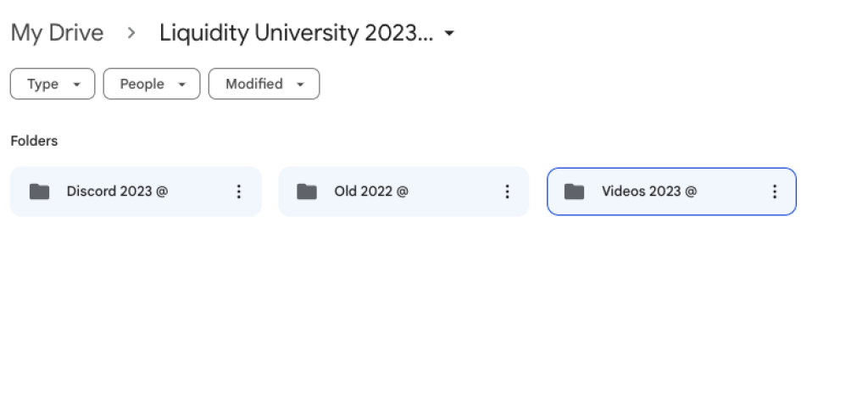Click the Folders section heading
868x405 pixels.
pos(34,141)
